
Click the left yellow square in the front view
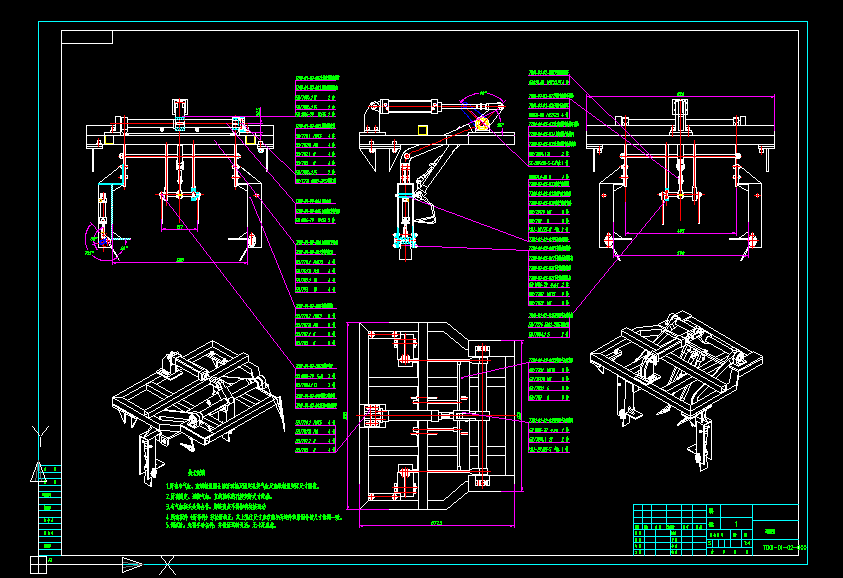pyautogui.click(x=109, y=139)
